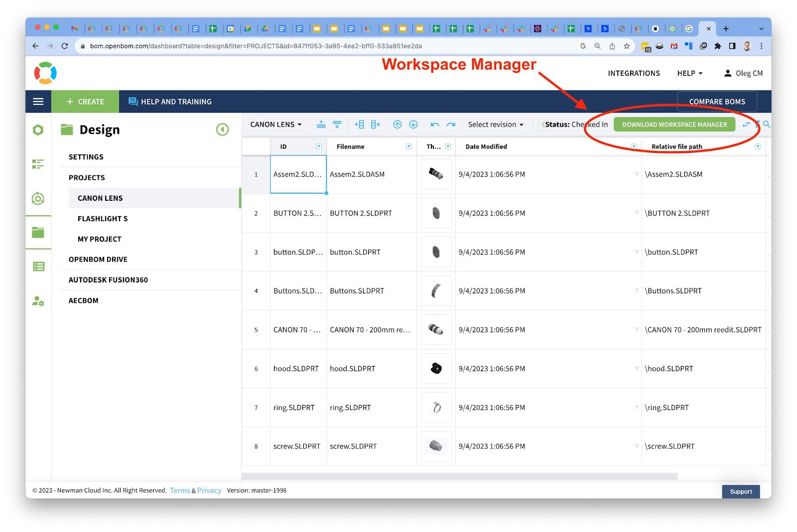The width and height of the screenshot is (797, 532).
Task: Select OPENBOM DRIVE in the Design panel
Action: 98,260
